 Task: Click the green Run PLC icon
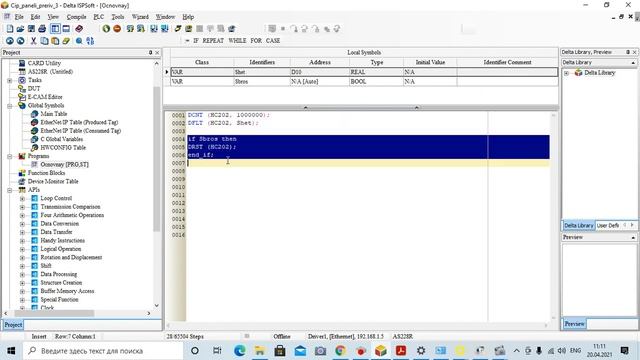[106, 29]
